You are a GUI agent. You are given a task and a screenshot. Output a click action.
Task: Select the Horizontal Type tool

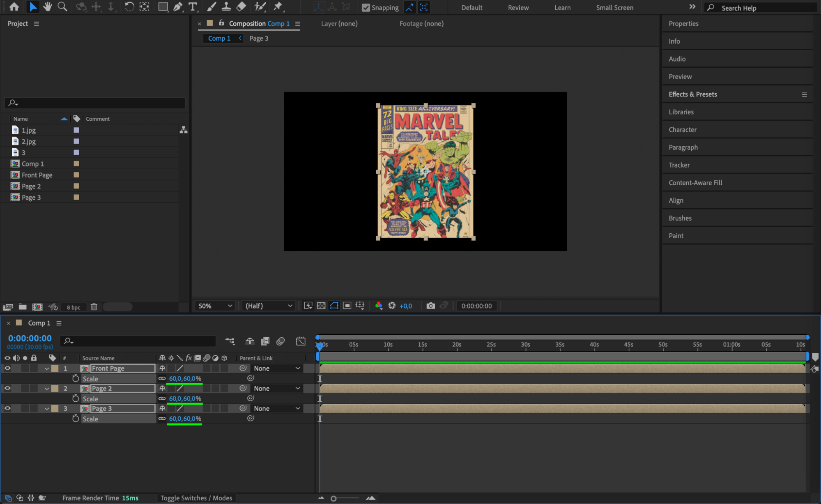192,7
